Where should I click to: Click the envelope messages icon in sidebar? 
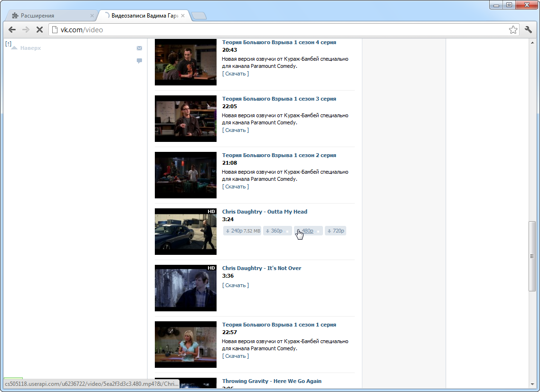click(140, 48)
